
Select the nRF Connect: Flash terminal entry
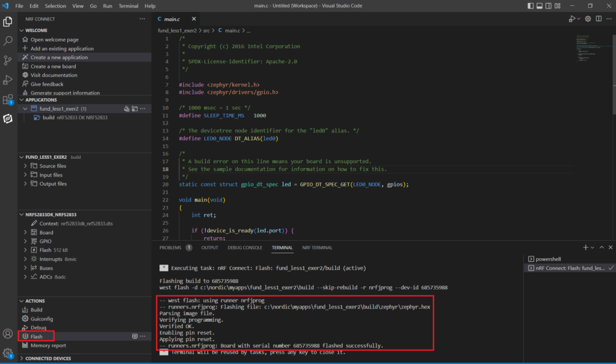(570, 268)
